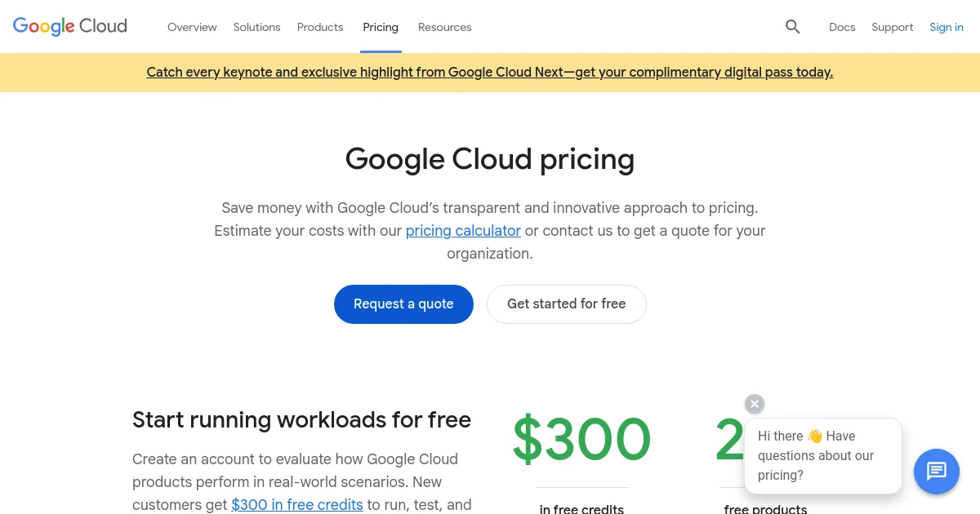This screenshot has height=514, width=980.
Task: Open the Support link
Action: coord(892,27)
